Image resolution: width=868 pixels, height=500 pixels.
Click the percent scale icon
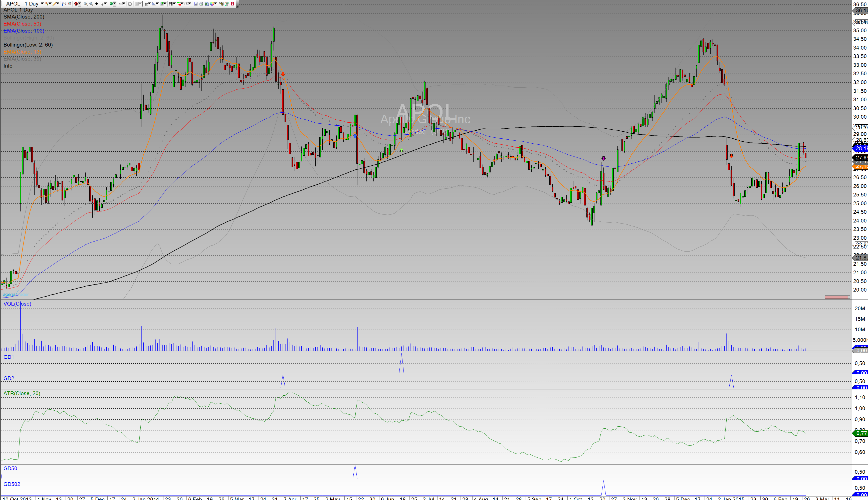click(222, 4)
